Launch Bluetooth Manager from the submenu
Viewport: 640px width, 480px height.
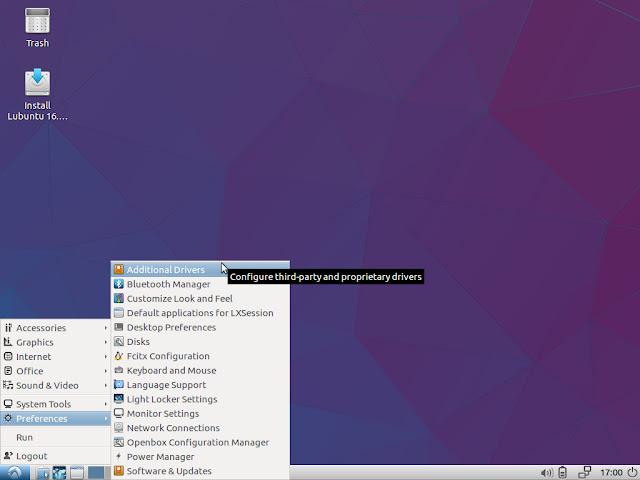(x=200, y=284)
